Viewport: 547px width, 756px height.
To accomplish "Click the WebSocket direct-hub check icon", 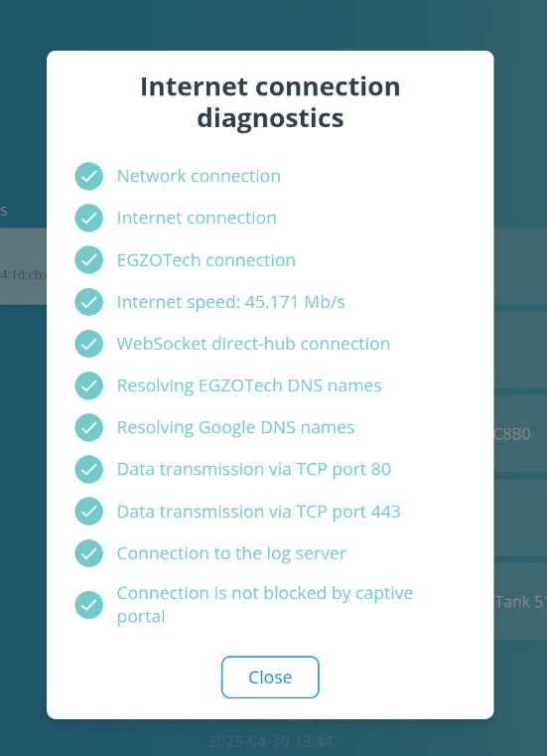I will 88,344.
